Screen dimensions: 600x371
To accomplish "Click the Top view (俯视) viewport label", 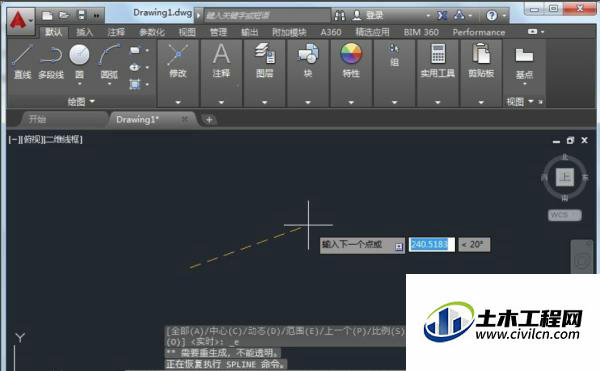I will click(x=32, y=140).
